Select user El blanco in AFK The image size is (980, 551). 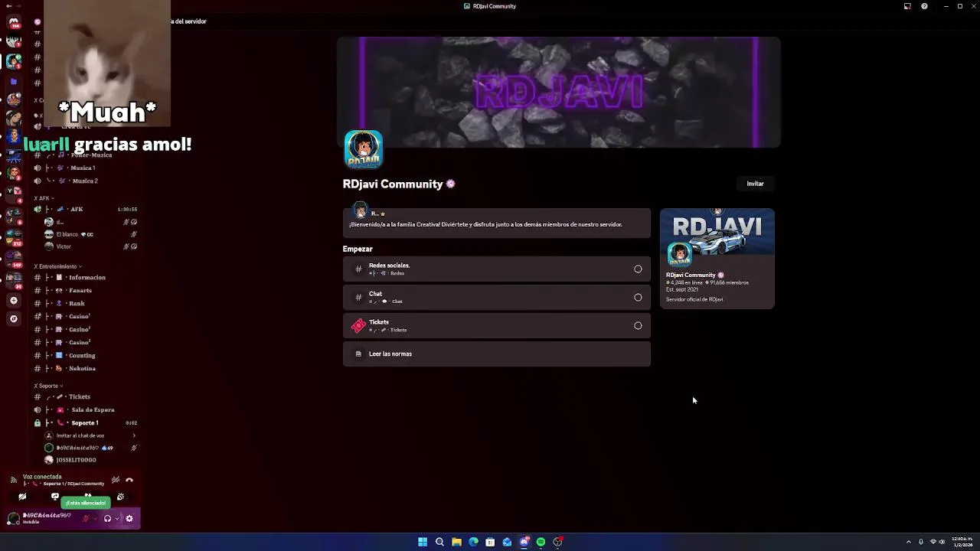[92, 234]
